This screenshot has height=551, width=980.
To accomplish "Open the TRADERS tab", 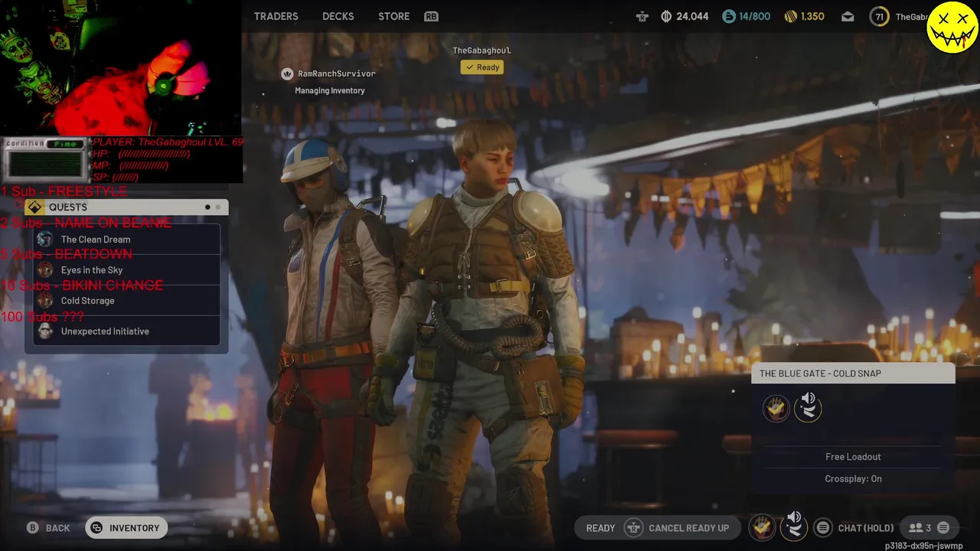I will point(276,16).
